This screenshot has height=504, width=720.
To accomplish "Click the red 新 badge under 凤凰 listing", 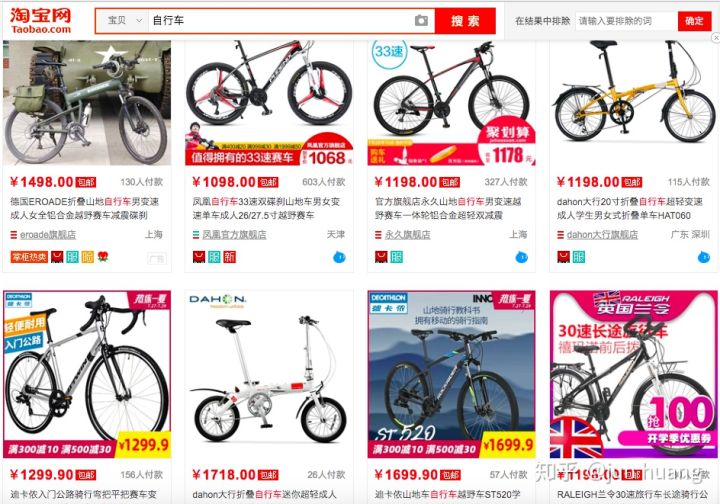I will pos(230,257).
